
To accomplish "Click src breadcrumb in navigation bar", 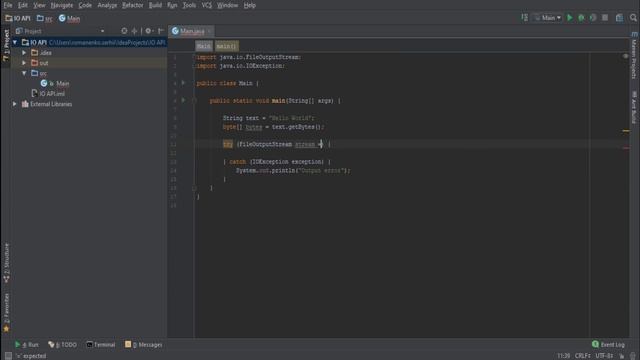I will [x=44, y=18].
